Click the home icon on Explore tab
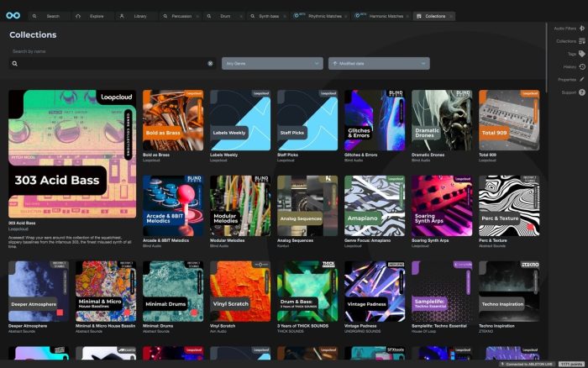 pyautogui.click(x=78, y=16)
